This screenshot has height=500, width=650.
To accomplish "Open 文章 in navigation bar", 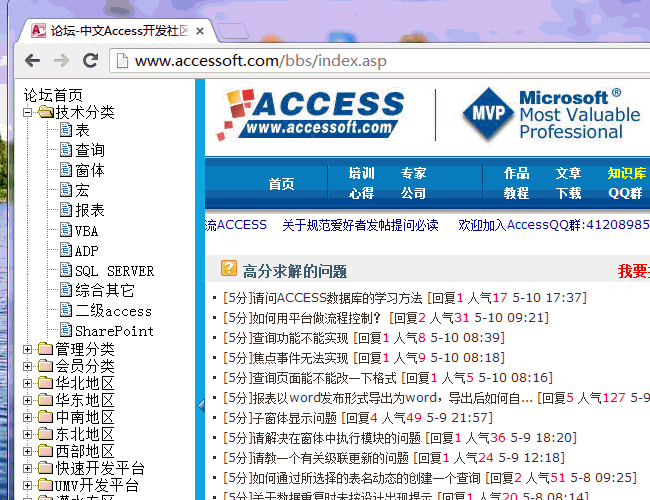I will click(568, 173).
